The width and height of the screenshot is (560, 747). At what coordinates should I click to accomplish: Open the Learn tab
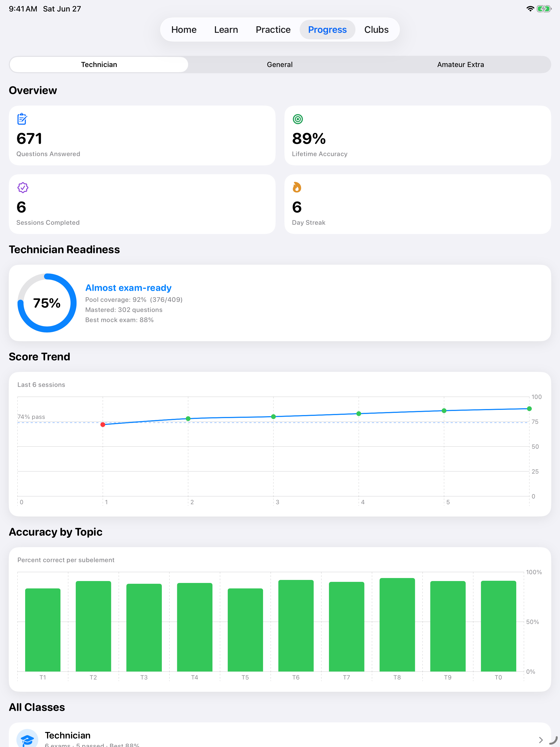[226, 30]
